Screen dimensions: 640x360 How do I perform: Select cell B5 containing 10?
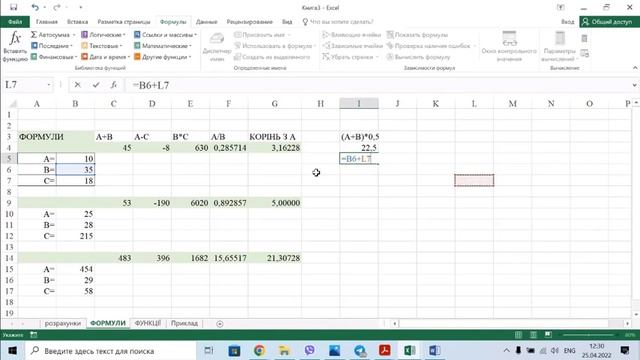coord(76,158)
